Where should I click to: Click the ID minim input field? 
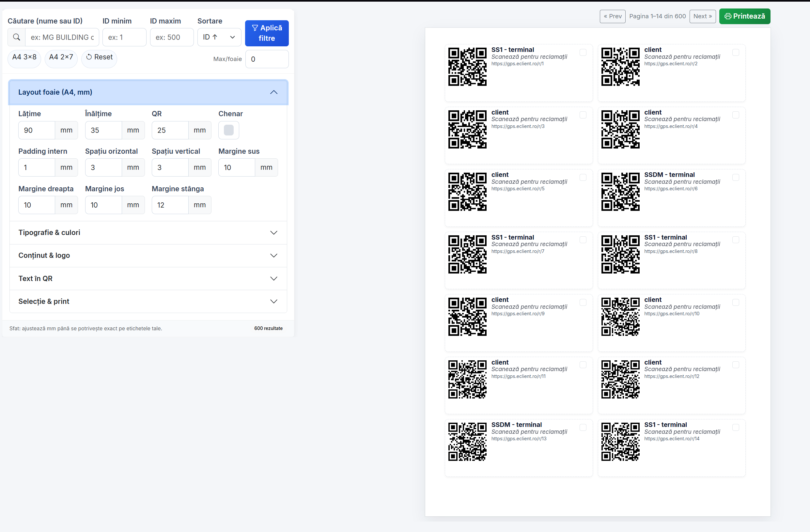(124, 37)
